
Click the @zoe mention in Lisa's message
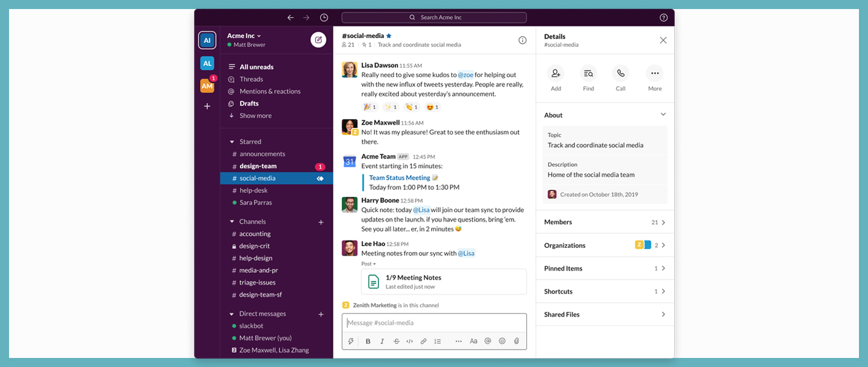pyautogui.click(x=465, y=75)
